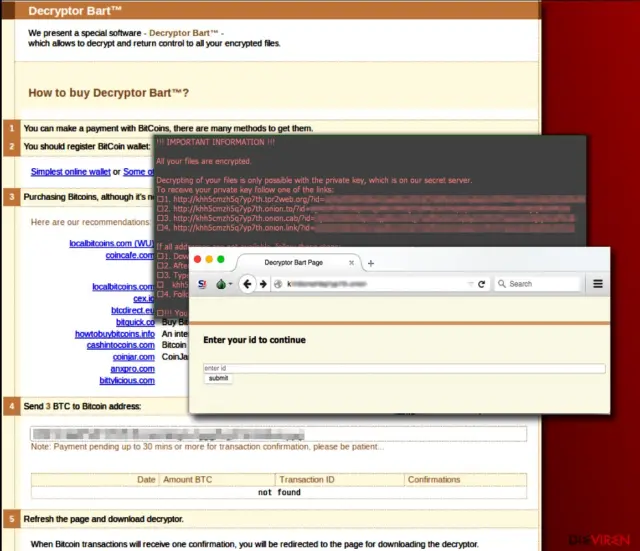Viewport: 640px width, 551px height.
Task: Click the '!!! IMPORTANT INFORMATION !!!' heading
Action: 215,142
